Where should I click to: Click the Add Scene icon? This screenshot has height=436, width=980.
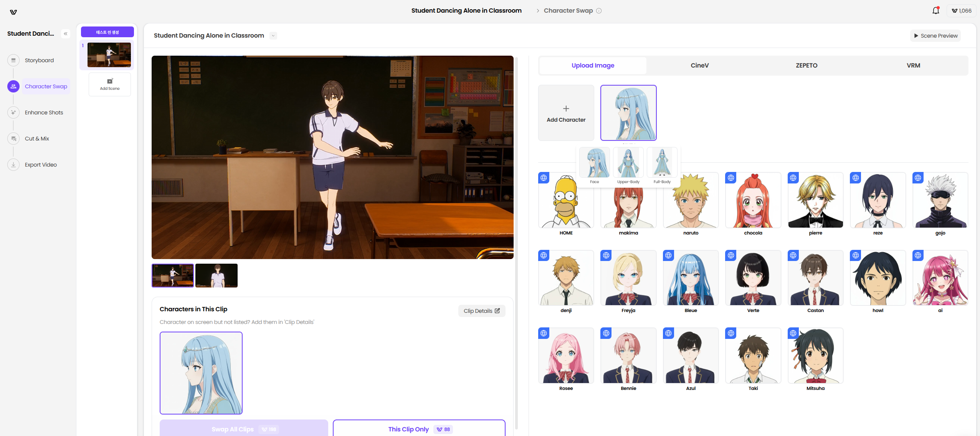(x=110, y=81)
